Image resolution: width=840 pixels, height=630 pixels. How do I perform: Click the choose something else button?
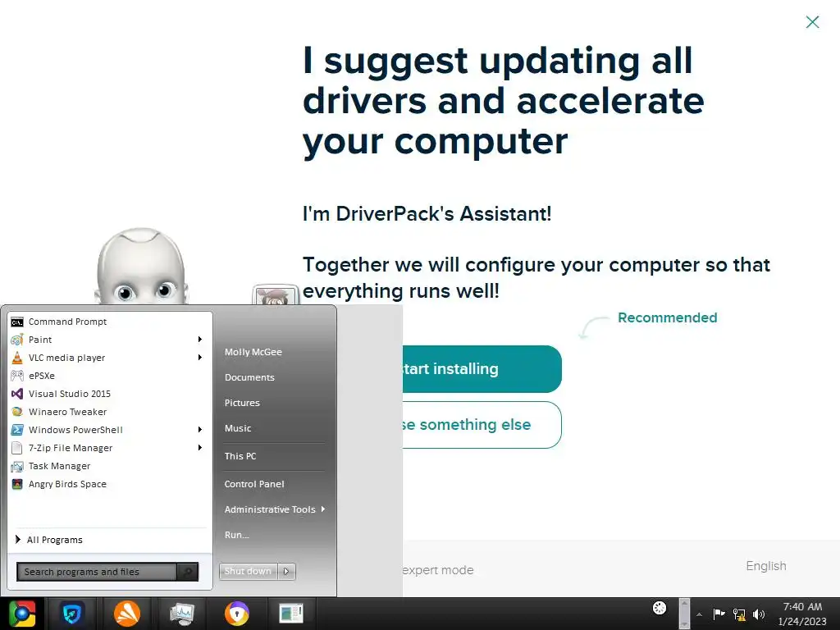482,425
